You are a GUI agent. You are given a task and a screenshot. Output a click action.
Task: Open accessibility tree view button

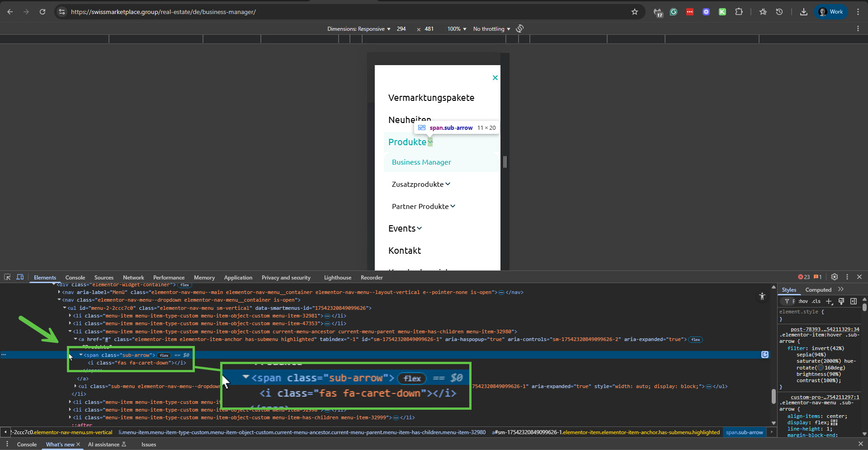click(x=762, y=296)
